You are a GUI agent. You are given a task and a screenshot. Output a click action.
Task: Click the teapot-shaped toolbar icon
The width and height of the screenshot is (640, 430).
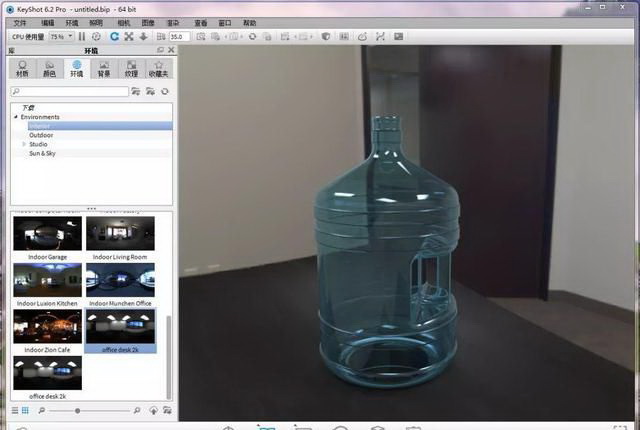tap(362, 37)
